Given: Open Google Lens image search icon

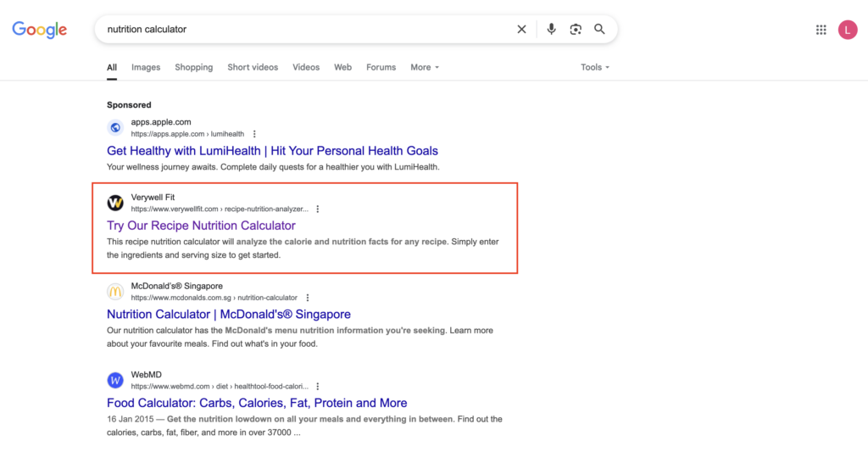Looking at the screenshot, I should pyautogui.click(x=576, y=30).
